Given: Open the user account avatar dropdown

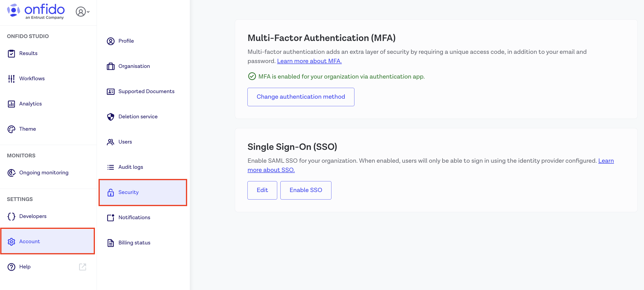Looking at the screenshot, I should tap(83, 12).
